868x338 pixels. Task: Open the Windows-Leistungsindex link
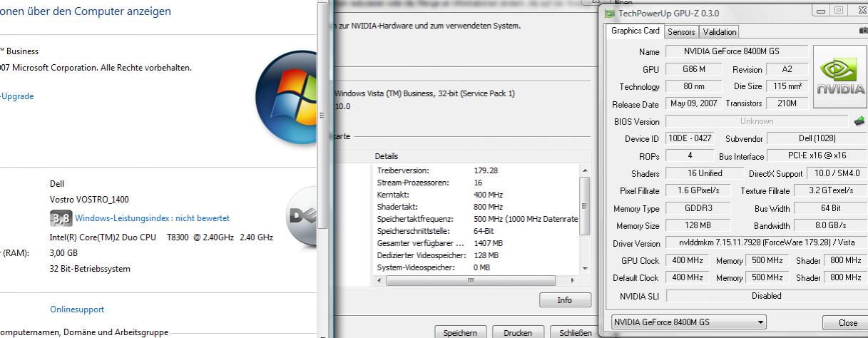[x=153, y=218]
